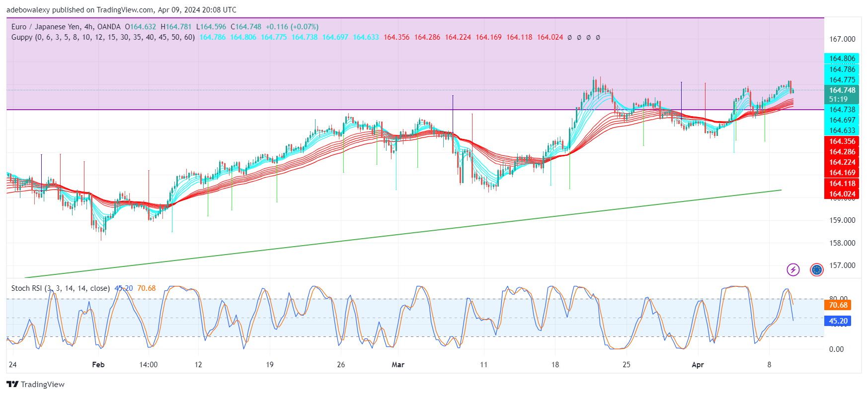
Task: Click the 164.024 red axis price label
Action: tap(842, 194)
